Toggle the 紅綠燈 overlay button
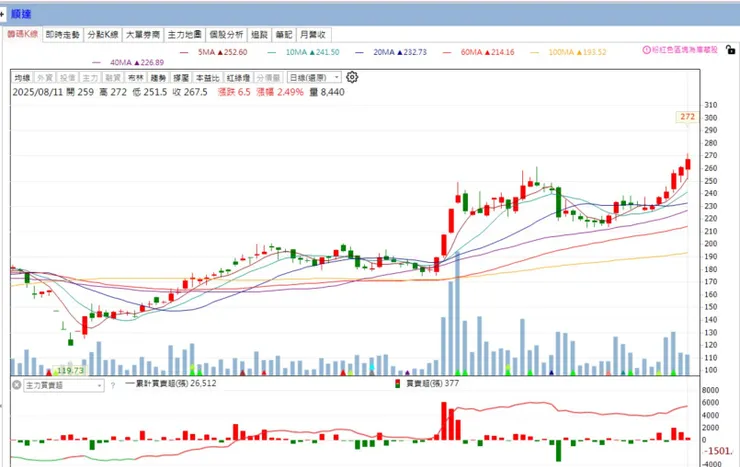 tap(238, 77)
